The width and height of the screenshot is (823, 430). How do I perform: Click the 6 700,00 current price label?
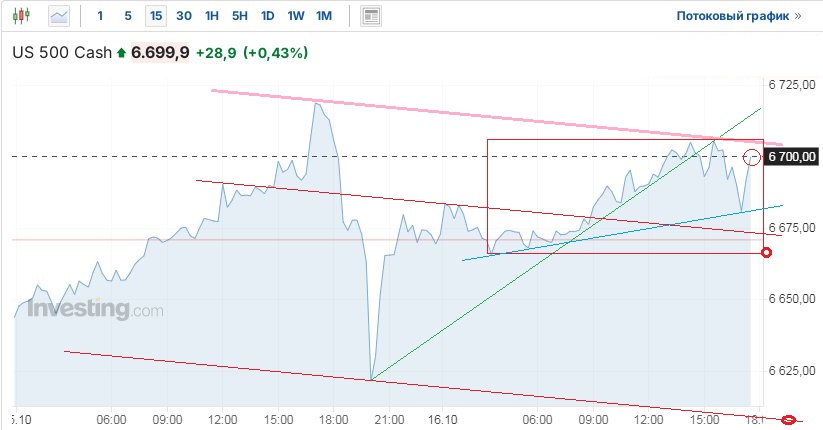click(793, 157)
